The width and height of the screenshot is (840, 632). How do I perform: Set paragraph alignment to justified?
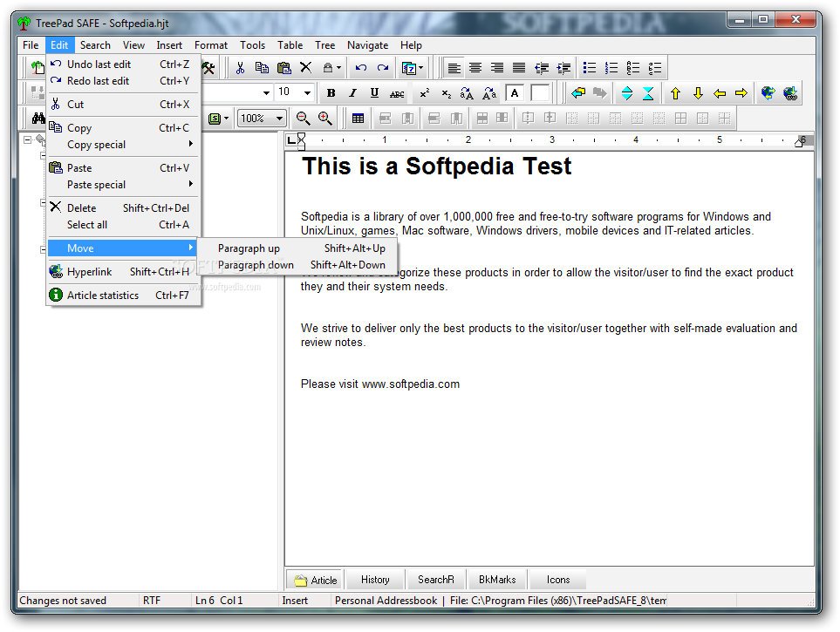click(x=519, y=68)
